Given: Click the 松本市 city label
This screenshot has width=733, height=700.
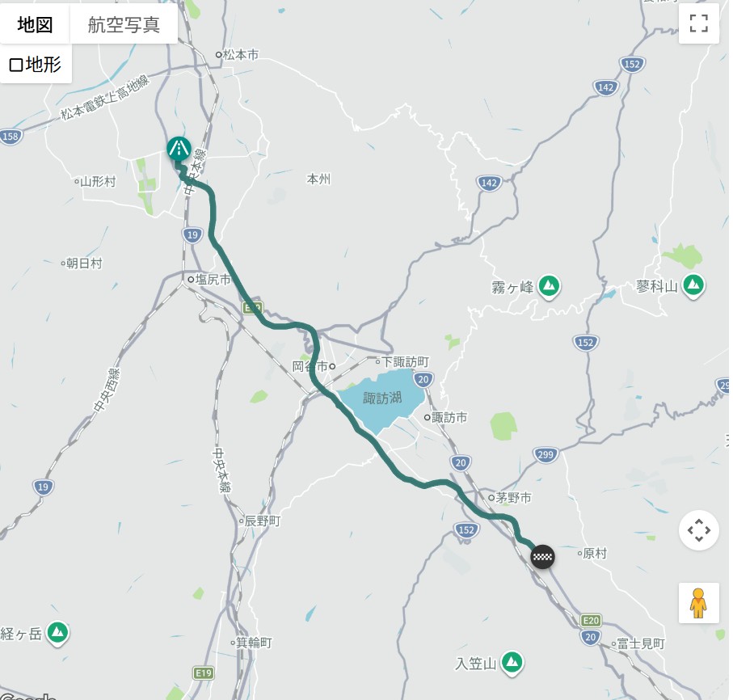Looking at the screenshot, I should pos(240,55).
